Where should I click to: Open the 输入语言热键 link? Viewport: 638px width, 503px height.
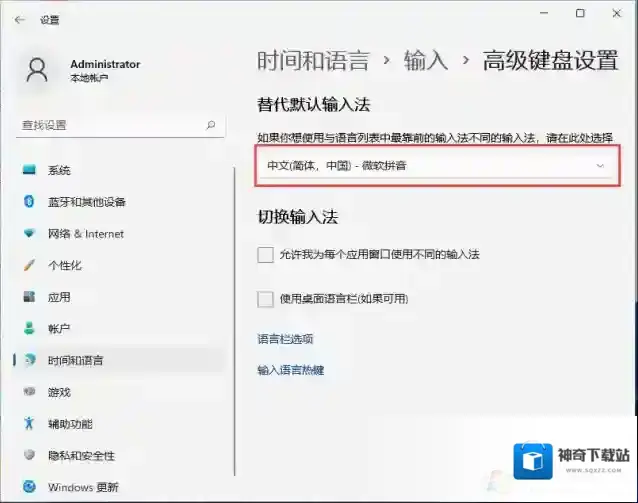[290, 370]
